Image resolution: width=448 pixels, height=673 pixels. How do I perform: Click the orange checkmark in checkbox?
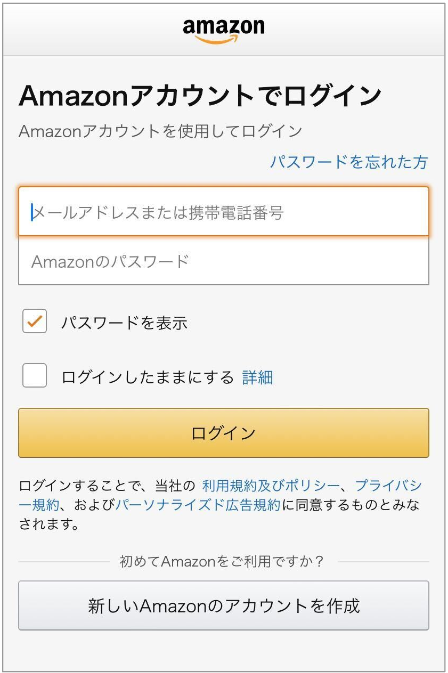[x=35, y=321]
